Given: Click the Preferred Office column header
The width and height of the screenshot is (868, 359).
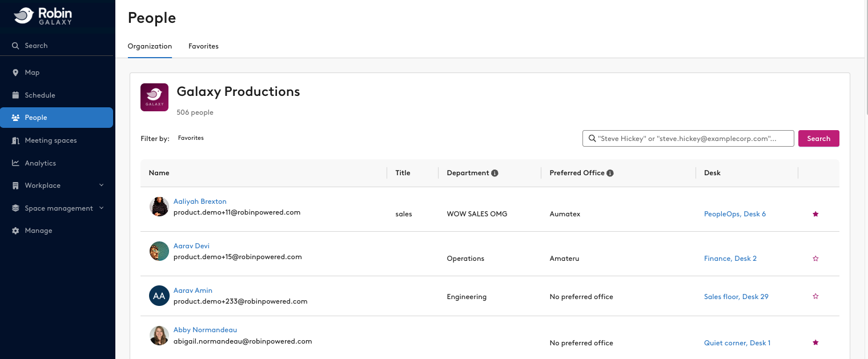Looking at the screenshot, I should 577,173.
